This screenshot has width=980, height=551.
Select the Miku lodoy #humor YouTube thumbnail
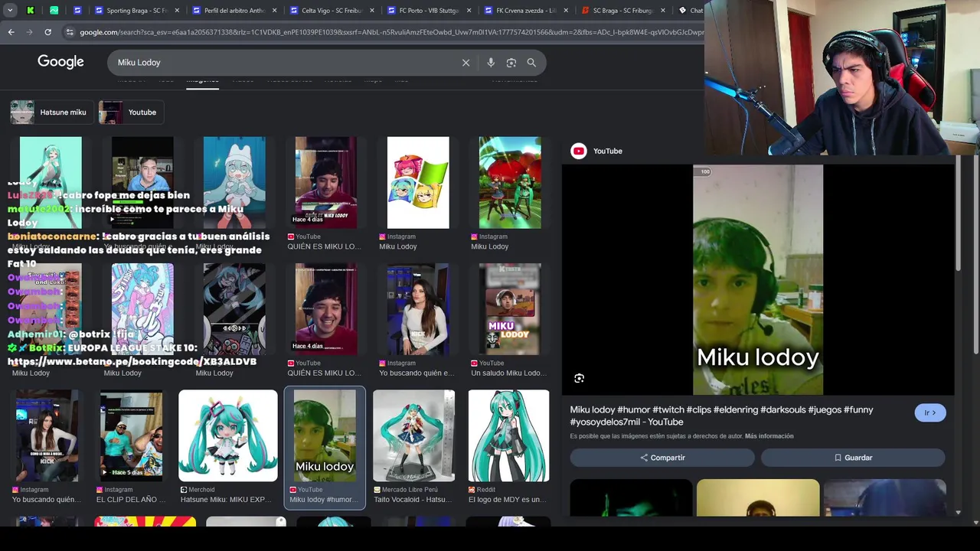[325, 435]
